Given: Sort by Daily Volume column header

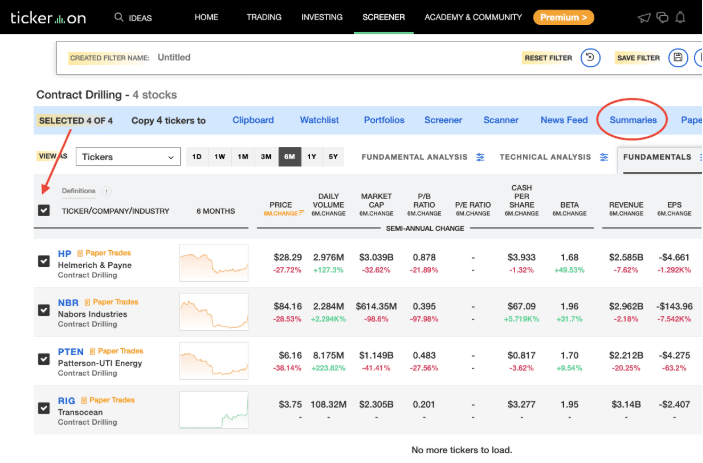Looking at the screenshot, I should click(329, 200).
